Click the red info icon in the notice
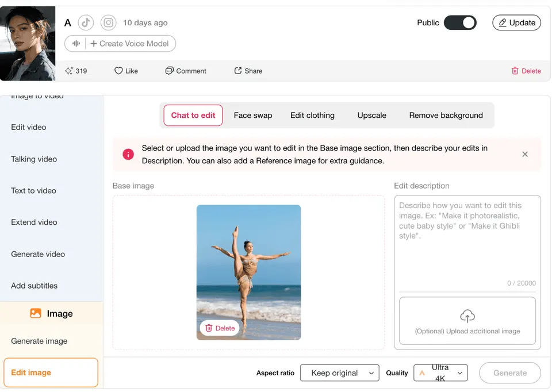The image size is (552, 392). point(128,154)
